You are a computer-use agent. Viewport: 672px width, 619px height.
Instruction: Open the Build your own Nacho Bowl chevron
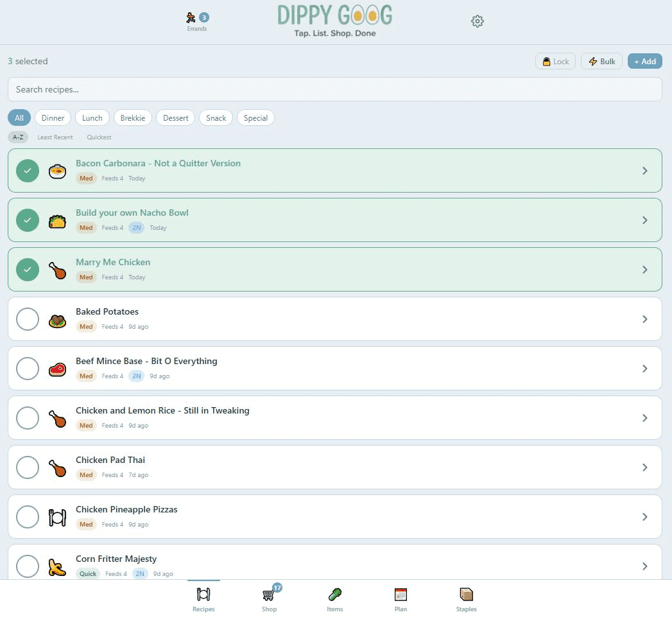645,220
